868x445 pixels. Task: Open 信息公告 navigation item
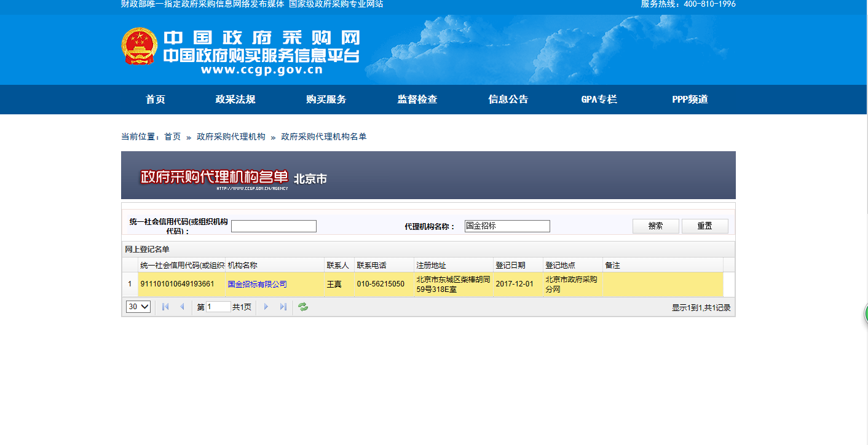[x=508, y=100]
